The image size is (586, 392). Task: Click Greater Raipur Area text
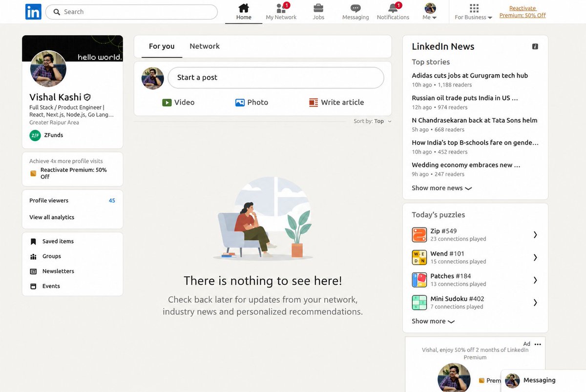pyautogui.click(x=54, y=123)
